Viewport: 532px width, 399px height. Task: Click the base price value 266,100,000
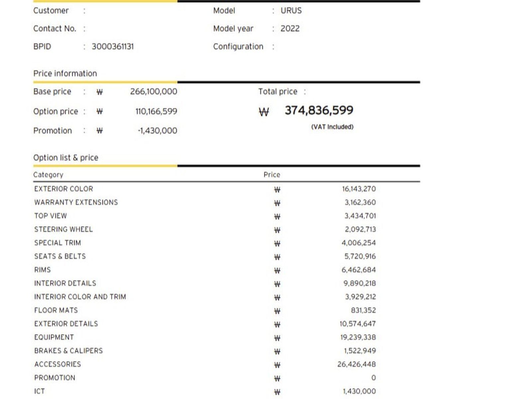154,91
